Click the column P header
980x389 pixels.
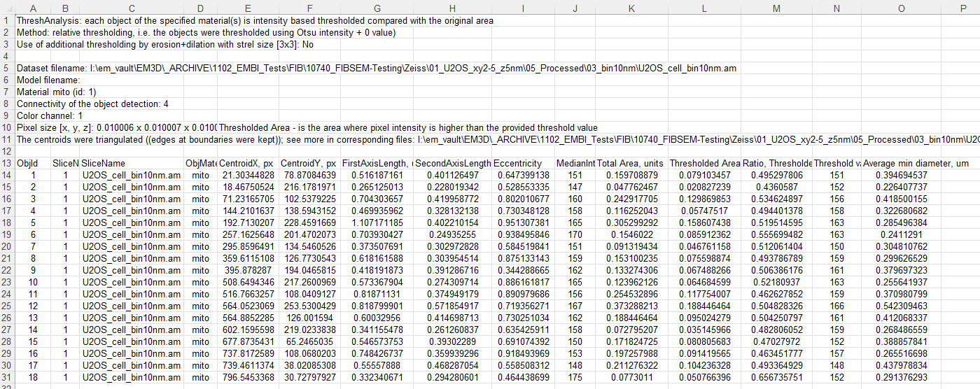962,8
